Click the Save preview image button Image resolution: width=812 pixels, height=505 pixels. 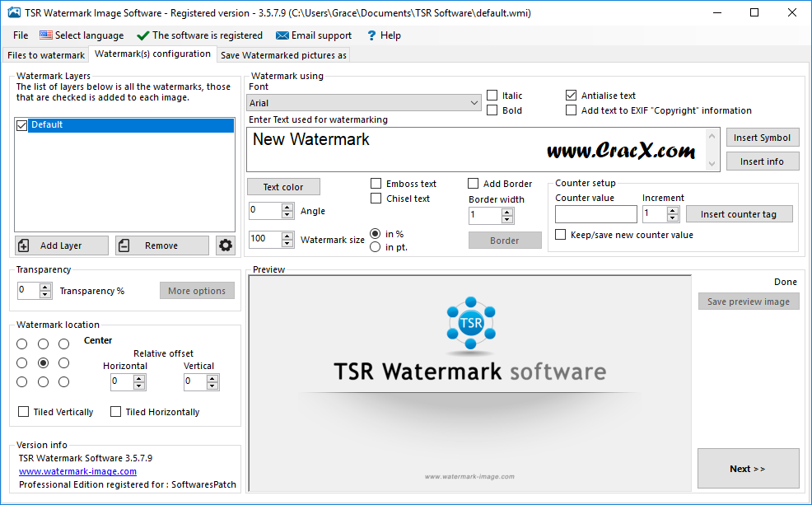[749, 302]
